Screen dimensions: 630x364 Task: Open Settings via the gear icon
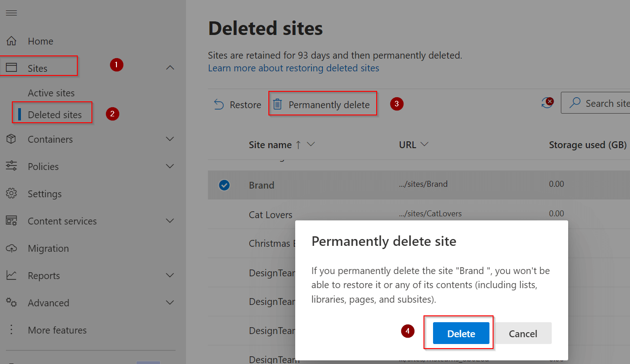click(x=11, y=194)
